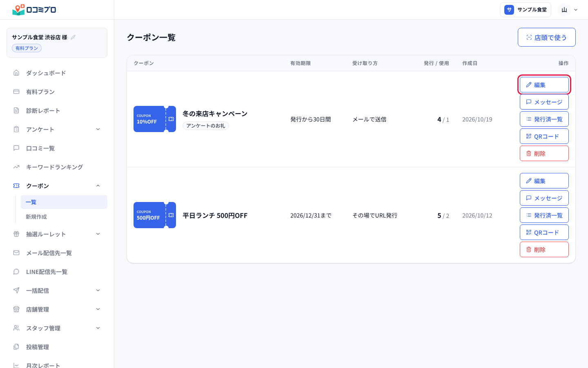Expand the スタッフ管理 menu
Viewport: 588px width, 368px height.
(x=98, y=328)
